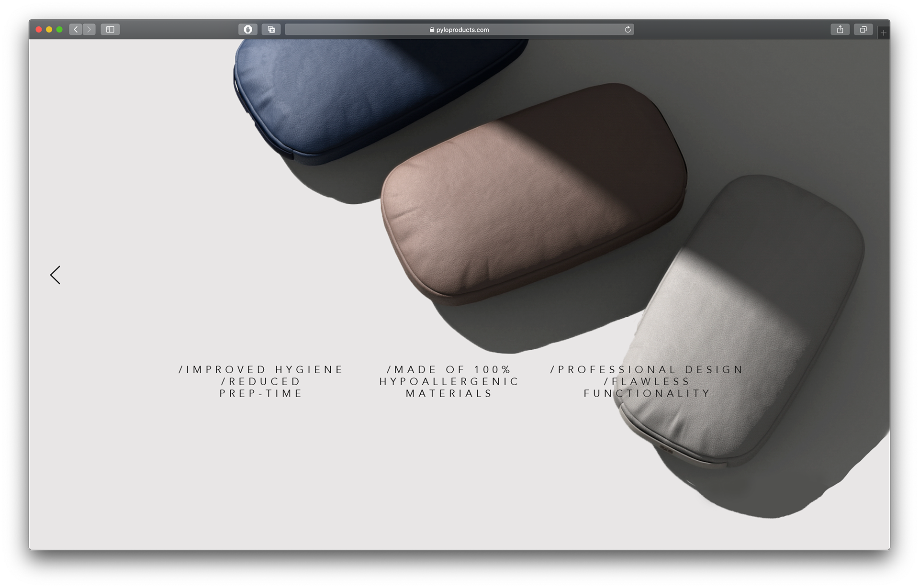Go back using Safari's back button
This screenshot has width=919, height=588.
[76, 30]
